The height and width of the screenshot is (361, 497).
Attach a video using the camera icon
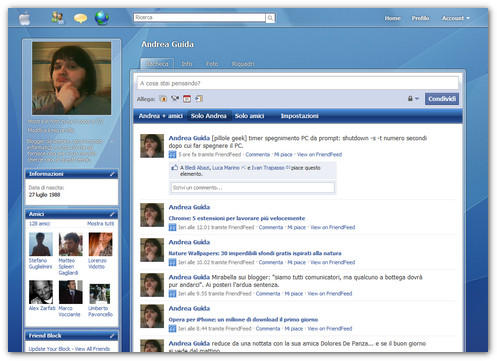click(175, 98)
